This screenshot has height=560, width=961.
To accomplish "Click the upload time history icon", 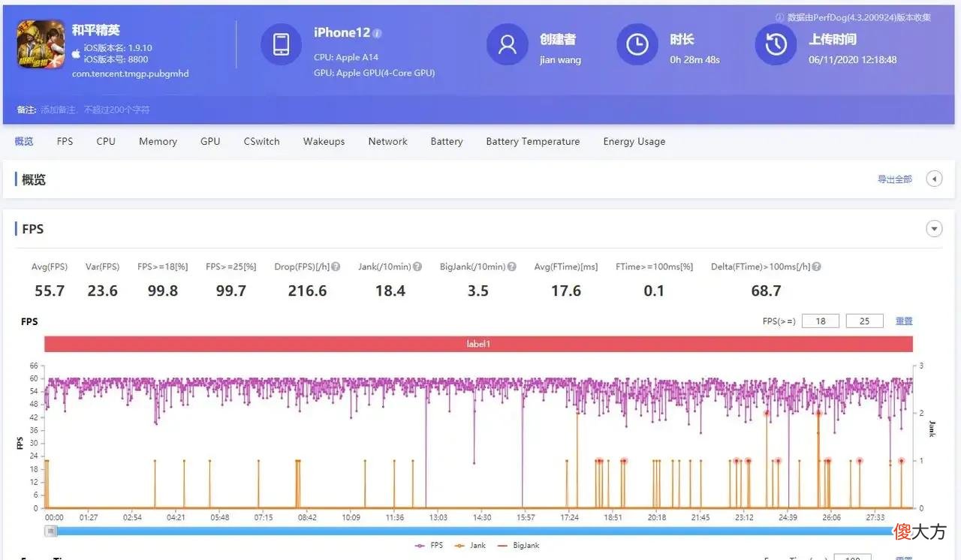I will 776,44.
